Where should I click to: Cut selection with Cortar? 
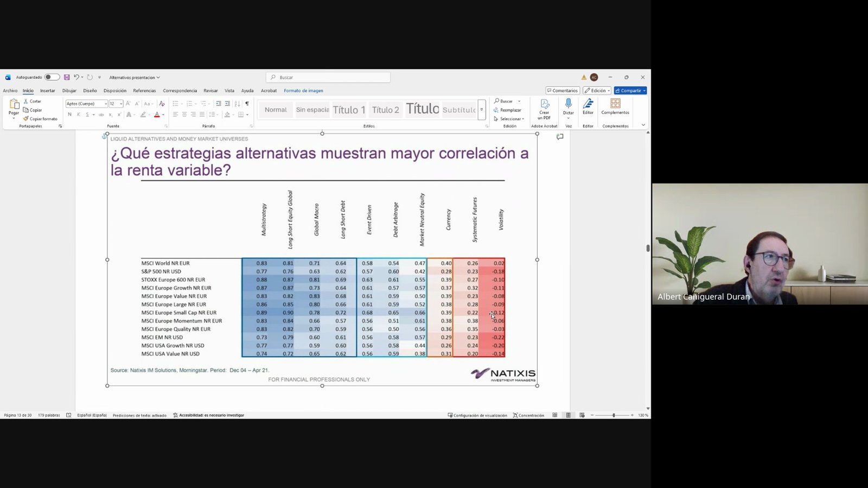33,102
